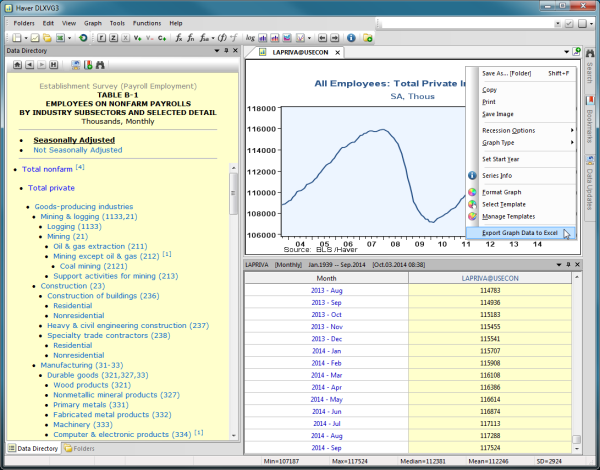
Task: Open dropdown arrow next to Excel icon
Action: click(x=69, y=38)
